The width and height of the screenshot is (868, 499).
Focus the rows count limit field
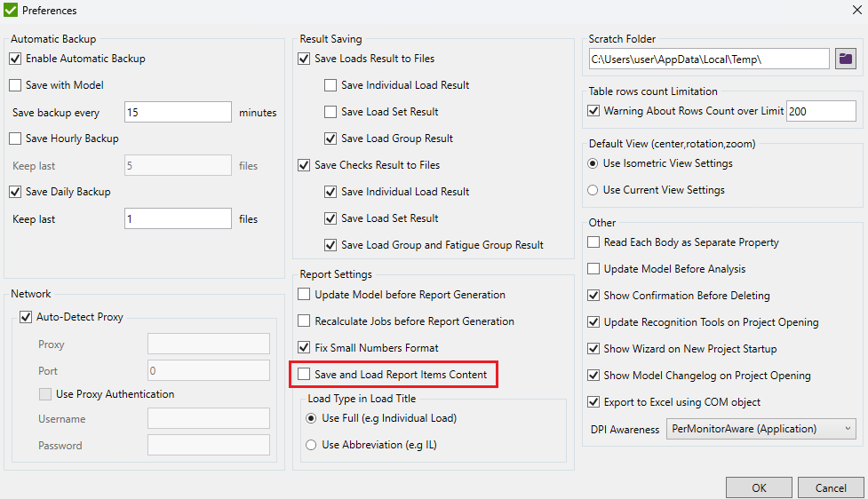(x=820, y=111)
